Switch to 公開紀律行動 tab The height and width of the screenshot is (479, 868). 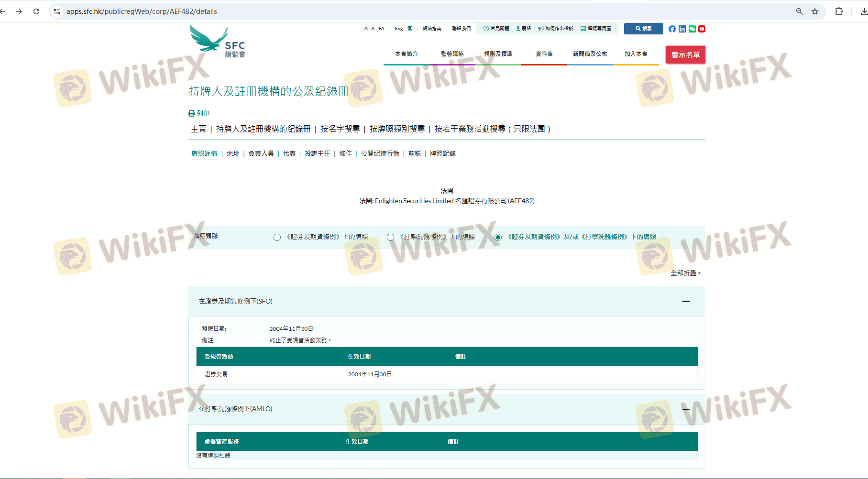click(x=380, y=153)
